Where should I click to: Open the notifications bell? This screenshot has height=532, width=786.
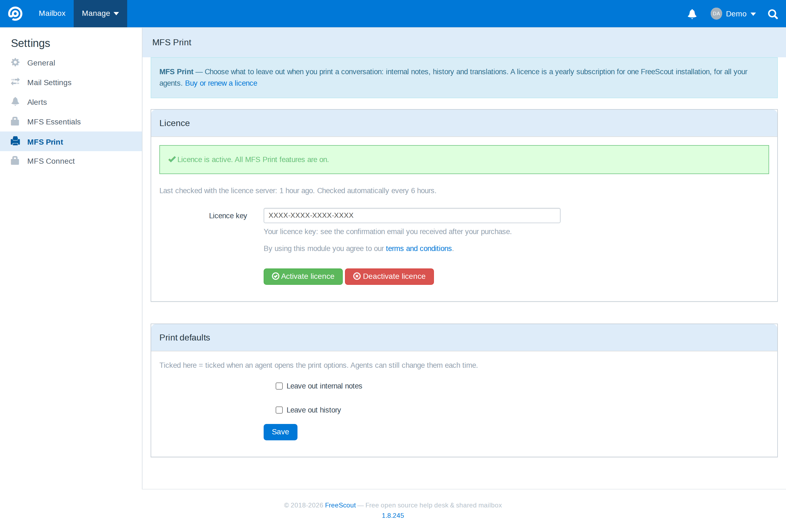692,14
